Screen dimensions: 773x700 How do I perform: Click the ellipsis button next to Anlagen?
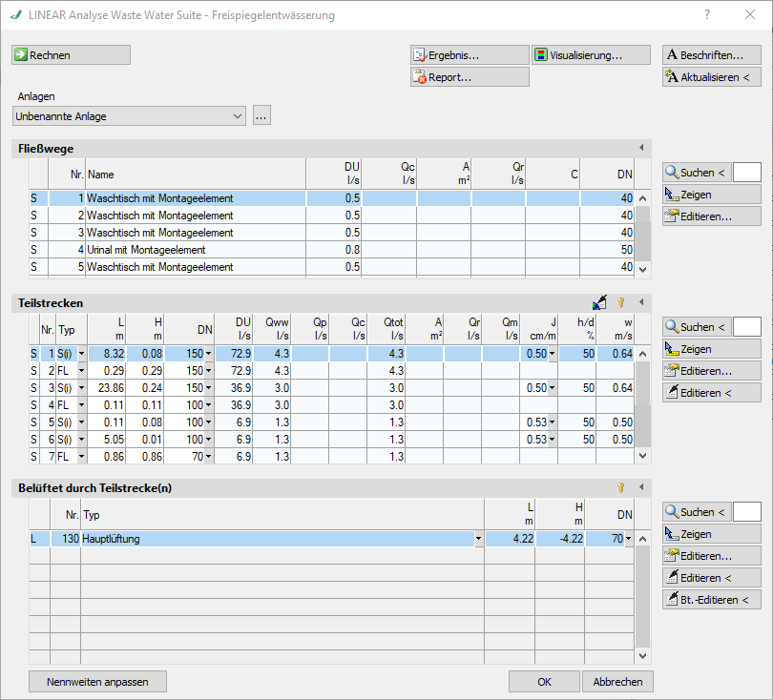(x=261, y=115)
